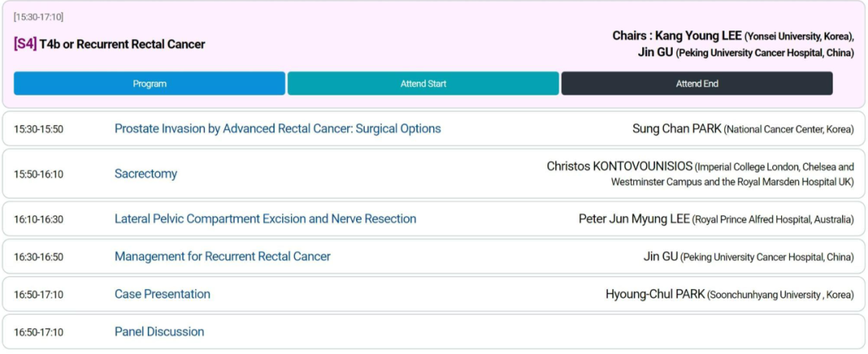Click speaker Jin GU in 16:30-16:50 row
868x354 pixels.
(661, 257)
